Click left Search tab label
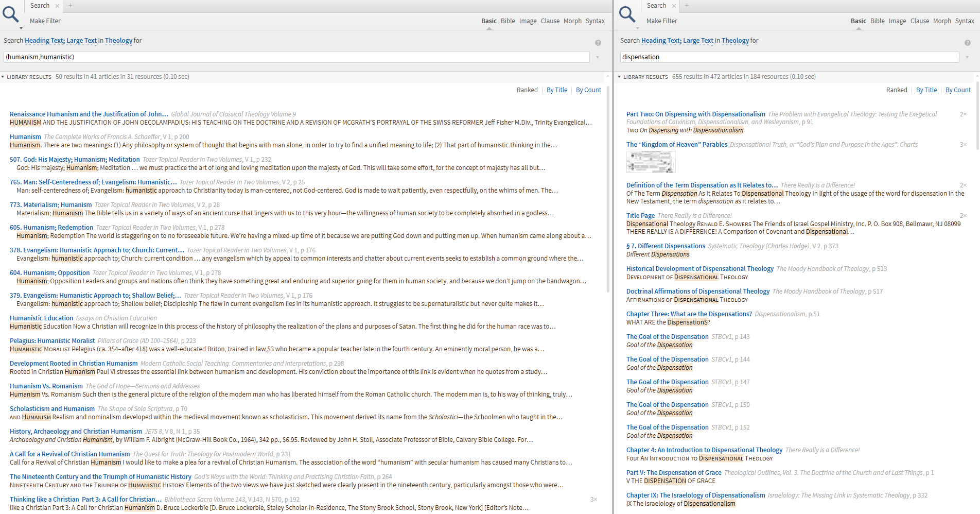 (x=40, y=6)
